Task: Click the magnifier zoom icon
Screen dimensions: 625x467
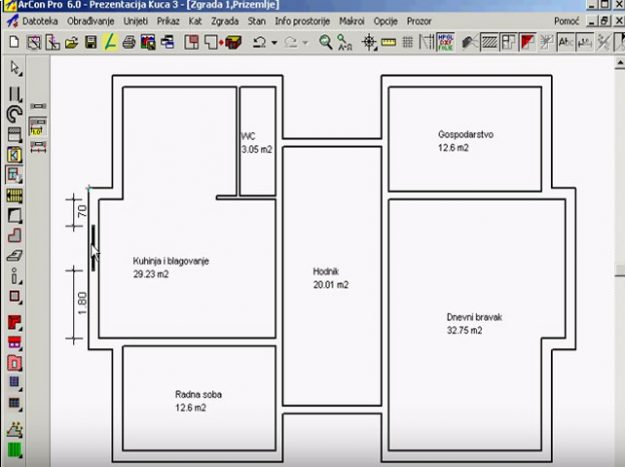Action: tap(326, 42)
